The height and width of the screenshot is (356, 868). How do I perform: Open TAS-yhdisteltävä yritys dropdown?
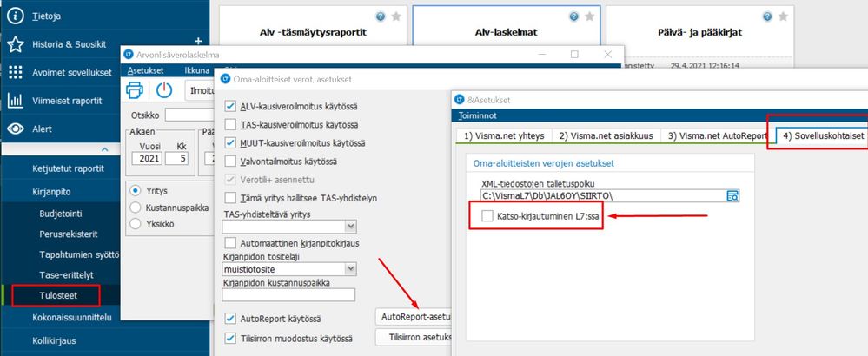click(350, 227)
